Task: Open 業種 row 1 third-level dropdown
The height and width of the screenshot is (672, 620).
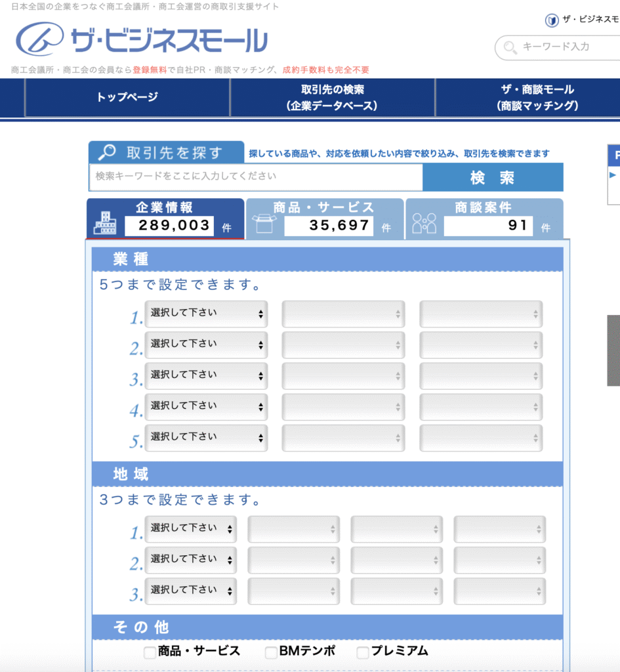Action: coord(481,314)
